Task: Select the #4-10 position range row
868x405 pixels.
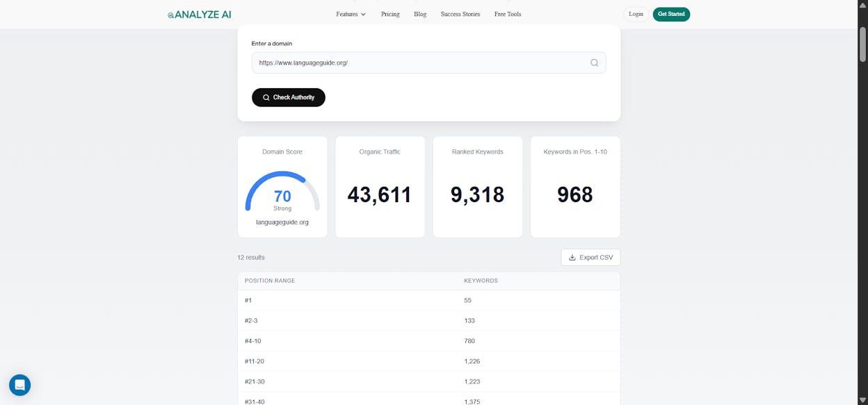Action: click(x=428, y=341)
